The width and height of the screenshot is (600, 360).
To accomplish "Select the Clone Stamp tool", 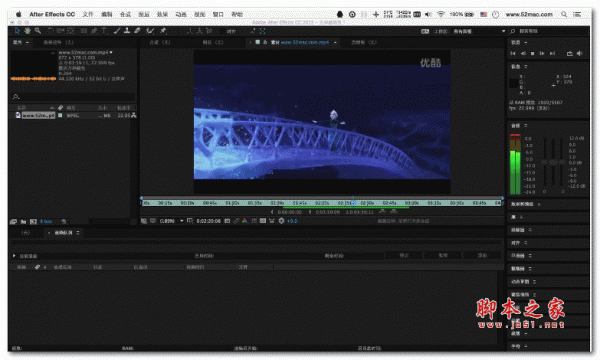I will [127, 31].
